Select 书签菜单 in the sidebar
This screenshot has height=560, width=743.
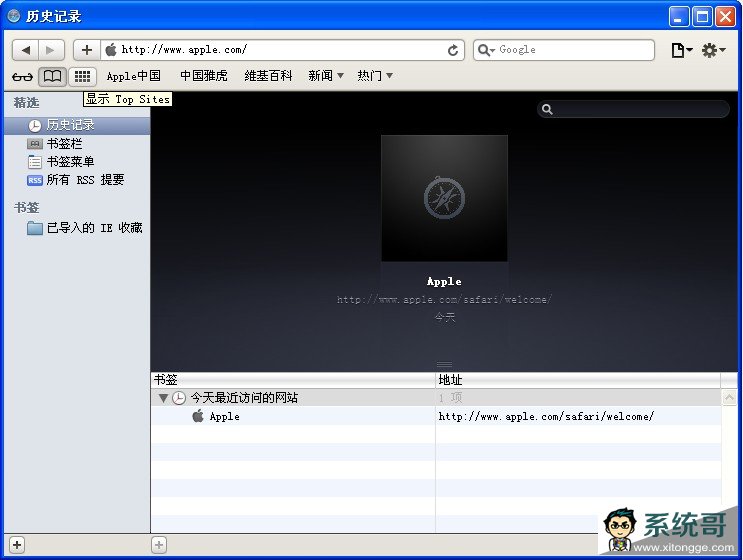coord(77,162)
